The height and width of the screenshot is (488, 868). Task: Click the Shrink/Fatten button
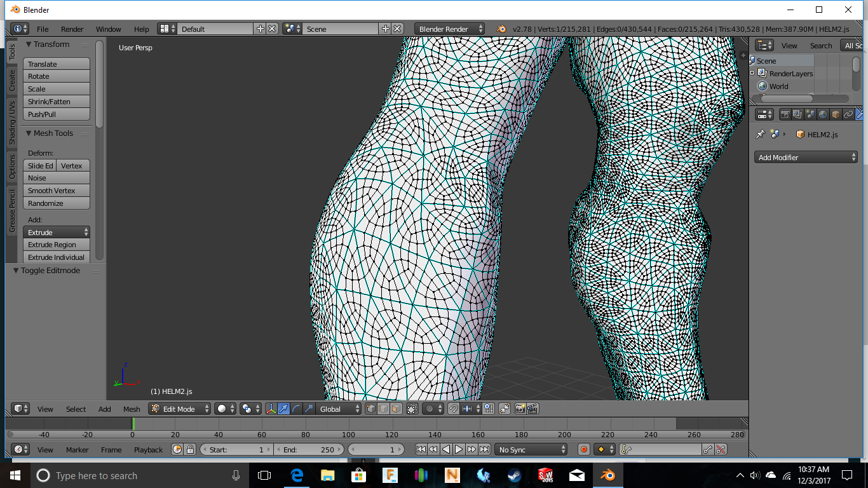57,101
